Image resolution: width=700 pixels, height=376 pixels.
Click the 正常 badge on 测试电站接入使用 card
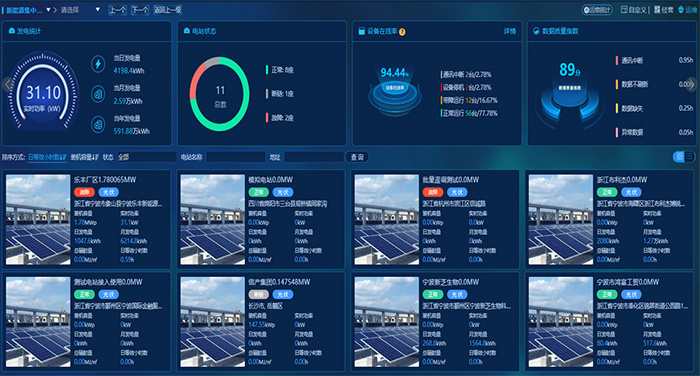84,295
